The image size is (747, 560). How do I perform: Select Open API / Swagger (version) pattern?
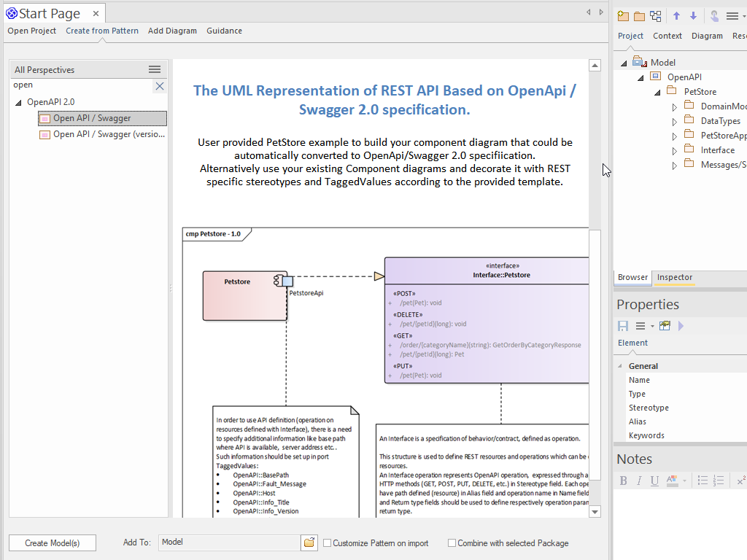[x=102, y=134]
